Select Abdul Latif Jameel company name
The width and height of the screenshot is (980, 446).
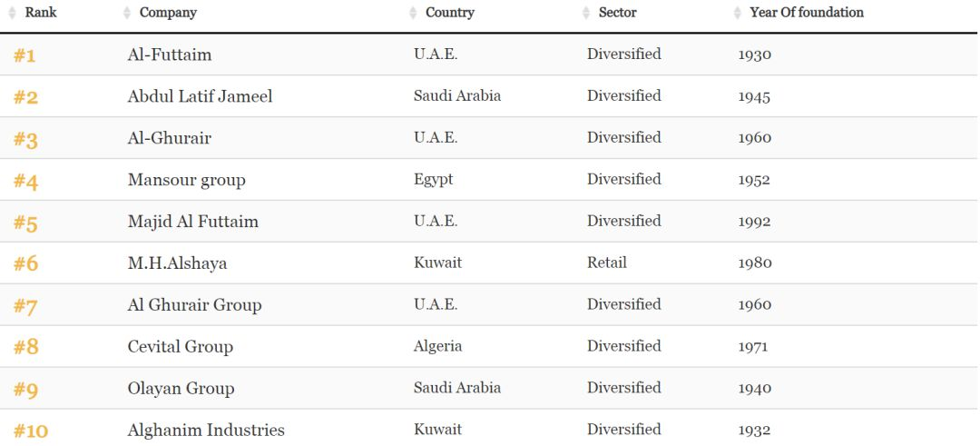point(200,96)
